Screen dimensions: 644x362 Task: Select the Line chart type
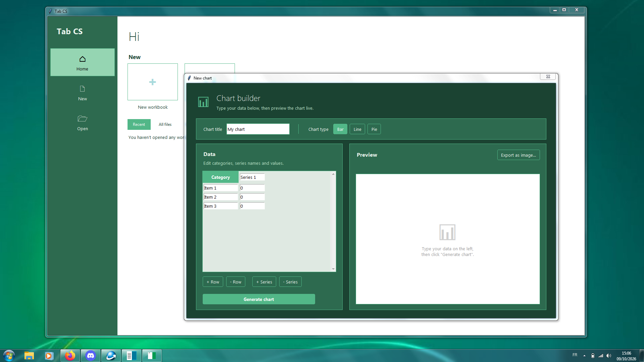357,129
